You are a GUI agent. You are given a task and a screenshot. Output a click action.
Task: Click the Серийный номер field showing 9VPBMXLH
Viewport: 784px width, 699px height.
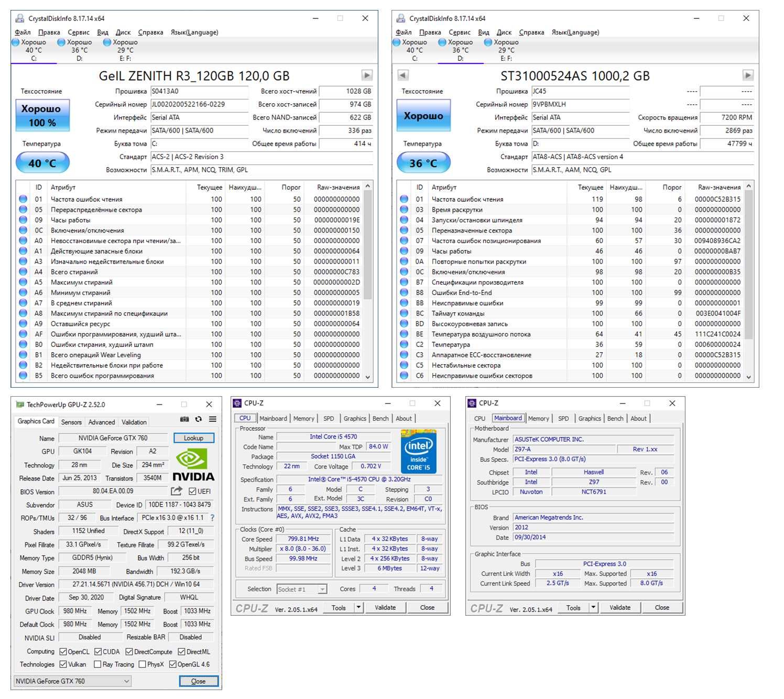point(581,104)
